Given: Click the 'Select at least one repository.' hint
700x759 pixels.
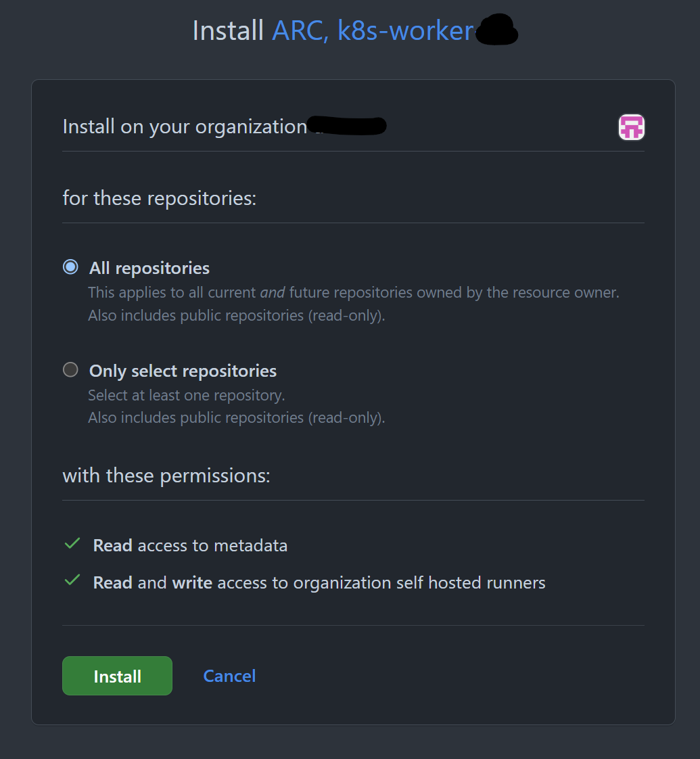Looking at the screenshot, I should [187, 395].
